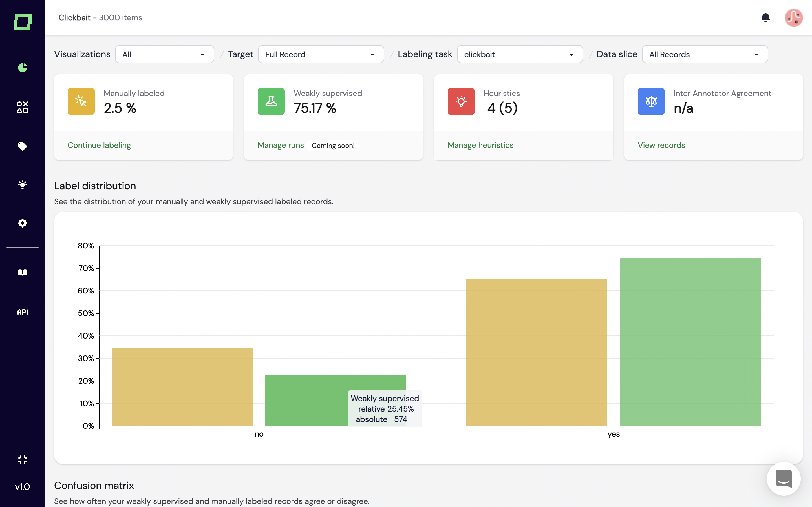Open the notifications bell

765,17
